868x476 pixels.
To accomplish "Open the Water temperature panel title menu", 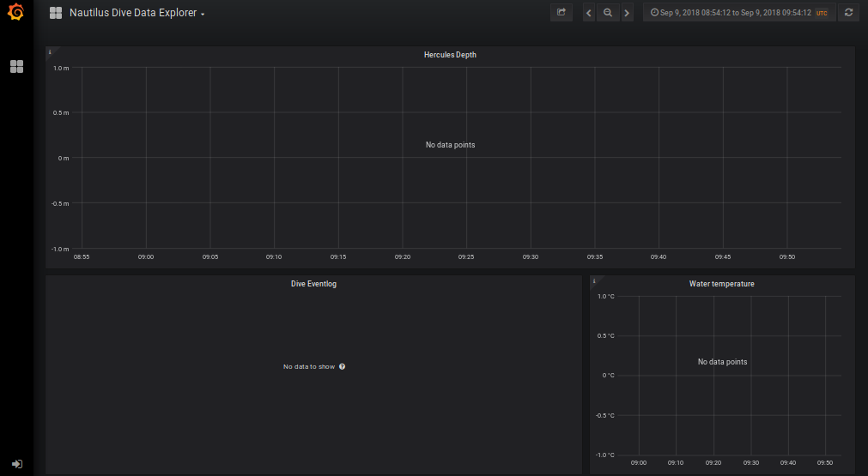I will (721, 284).
